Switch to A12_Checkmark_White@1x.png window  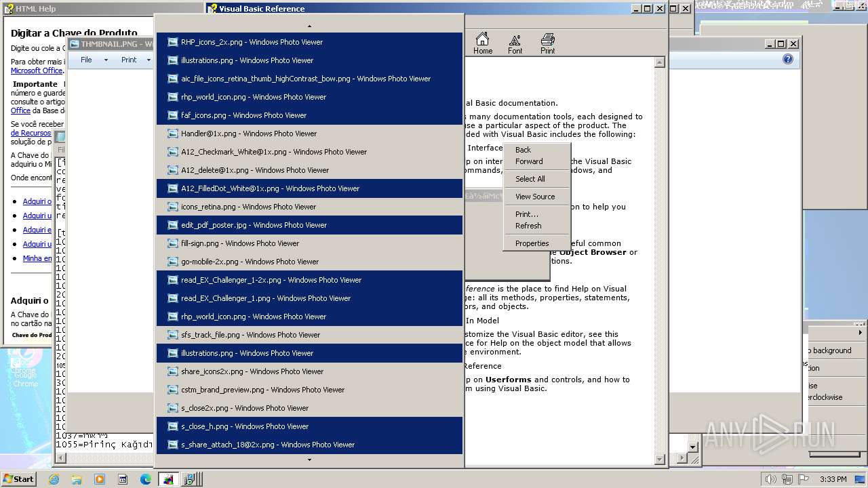coord(309,152)
